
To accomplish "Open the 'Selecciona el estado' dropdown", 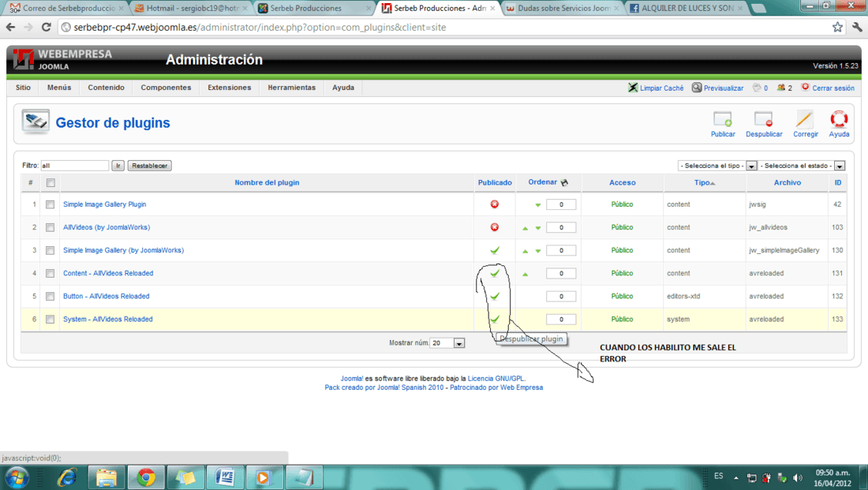I will [803, 166].
